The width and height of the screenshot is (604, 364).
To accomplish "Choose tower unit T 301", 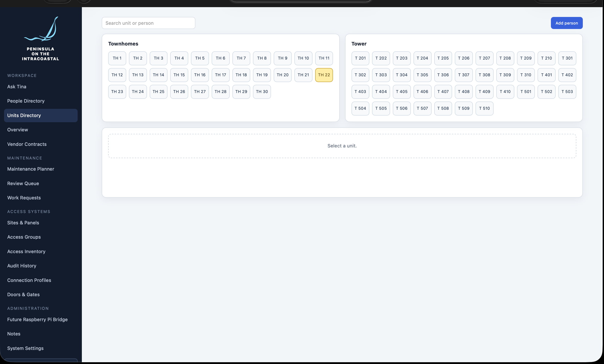I will coord(567,58).
